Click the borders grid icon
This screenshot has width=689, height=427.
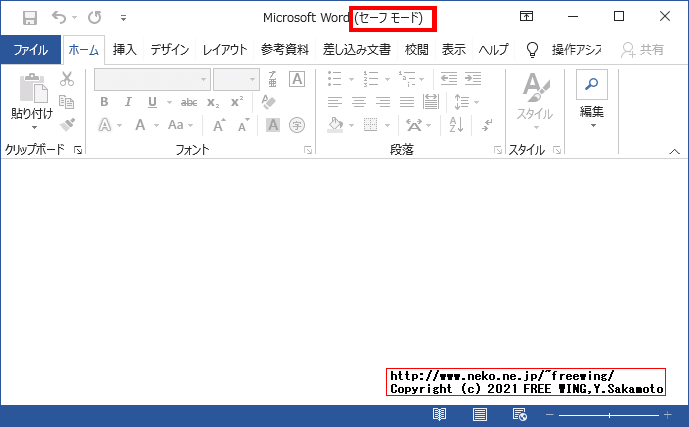pos(370,125)
